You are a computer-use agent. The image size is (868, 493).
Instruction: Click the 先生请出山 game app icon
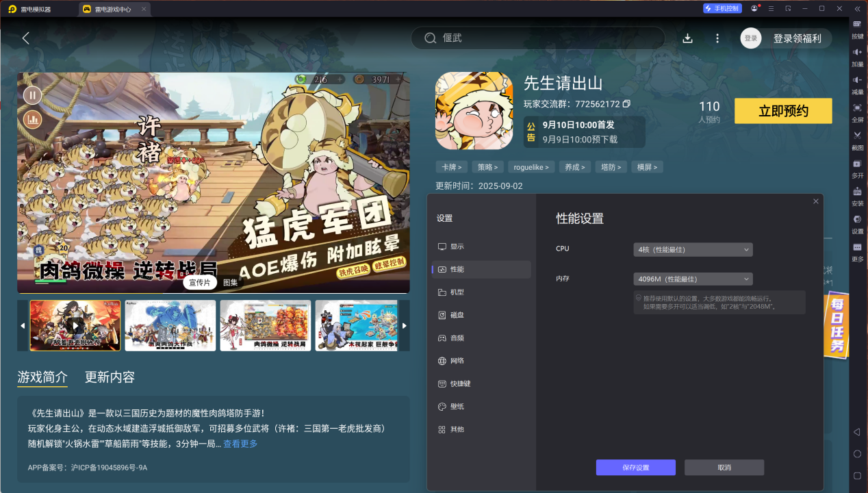[x=474, y=111]
